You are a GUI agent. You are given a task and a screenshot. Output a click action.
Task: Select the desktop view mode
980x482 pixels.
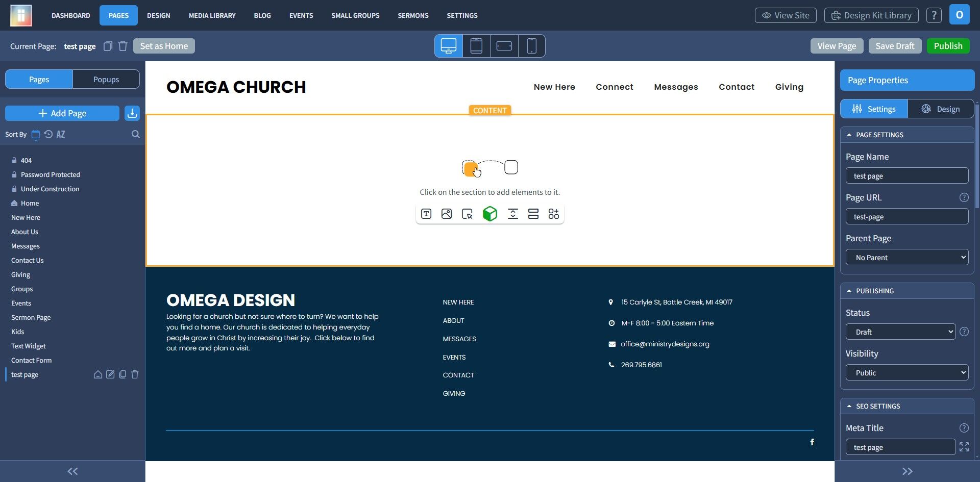point(449,46)
